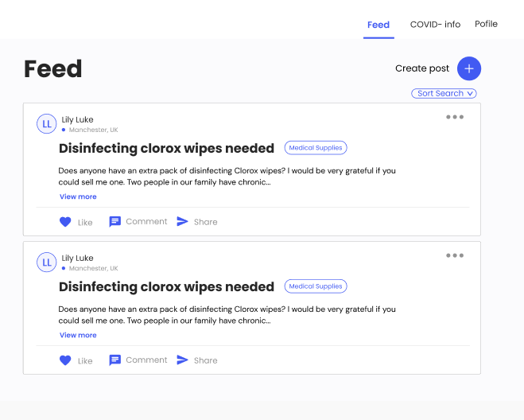Click the blue plus Create post button
The image size is (524, 420).
coord(469,68)
